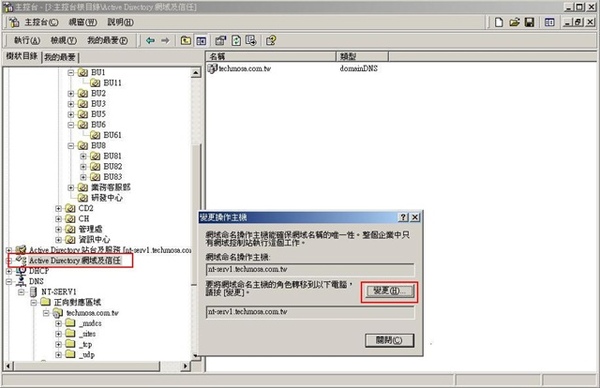Viewport: 600px width, 388px height.
Task: Open the 執行(A) menu
Action: click(27, 40)
